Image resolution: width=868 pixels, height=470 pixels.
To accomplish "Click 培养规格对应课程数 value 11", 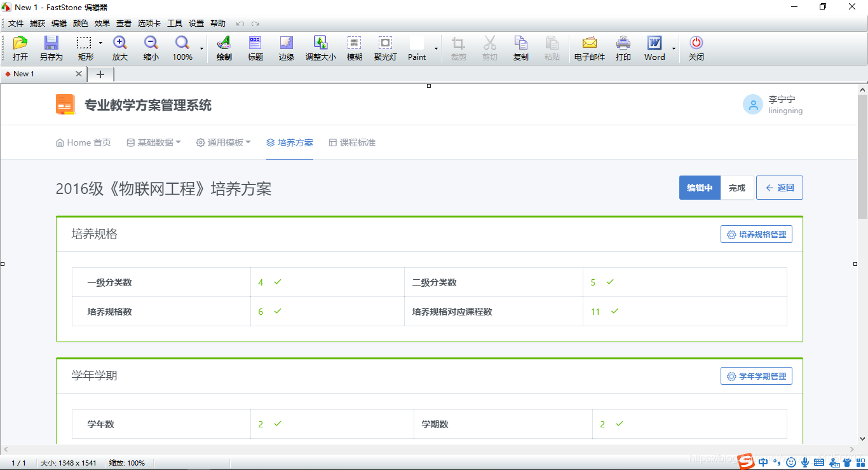I will (595, 312).
